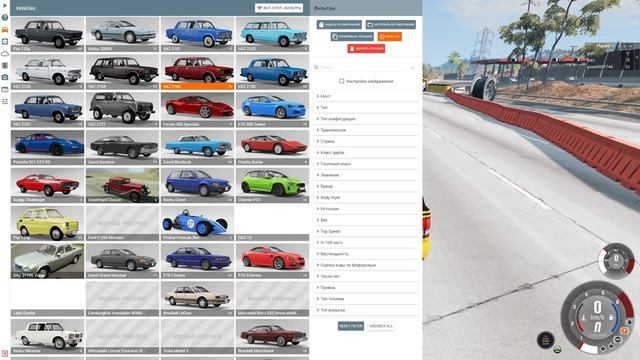Open the vehicle parts config icon
The width and height of the screenshot is (640, 360).
tap(5, 42)
